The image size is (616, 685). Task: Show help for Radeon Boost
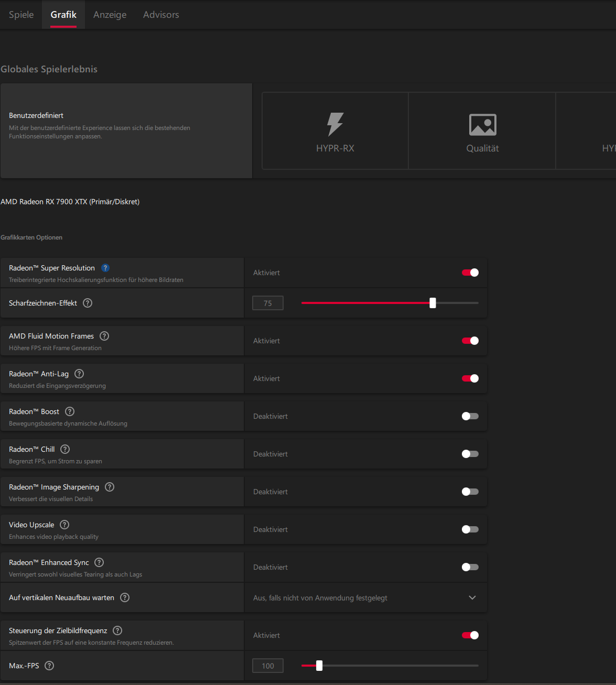tap(70, 411)
